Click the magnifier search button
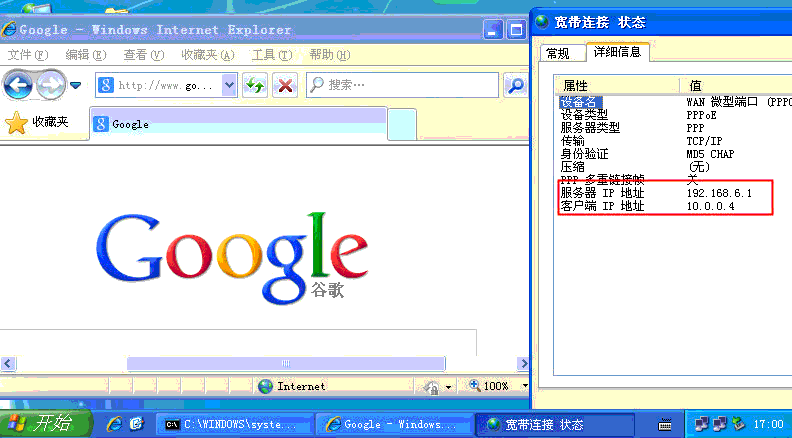Image resolution: width=792 pixels, height=438 pixels. pos(516,85)
